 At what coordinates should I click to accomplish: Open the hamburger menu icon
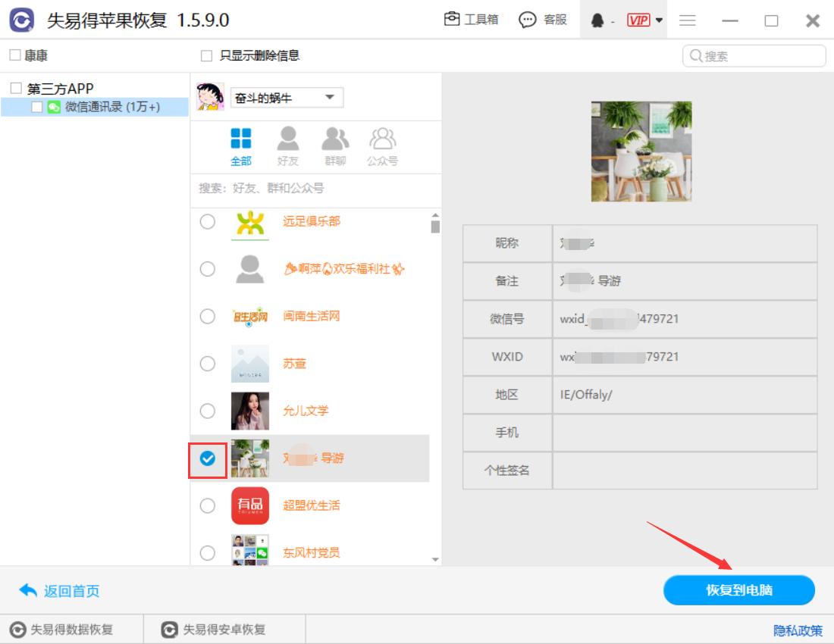688,20
